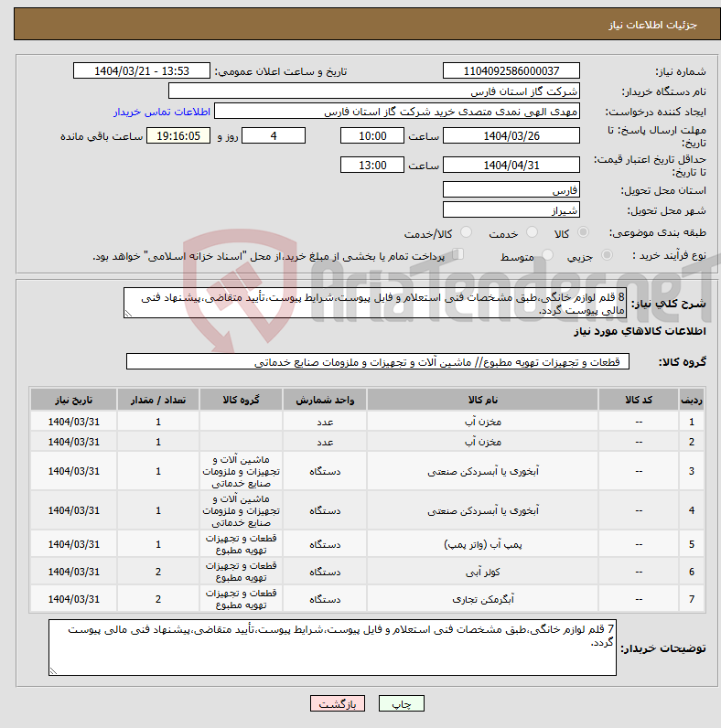Select the خدمت radio button
The height and width of the screenshot is (728, 721).
(532, 232)
